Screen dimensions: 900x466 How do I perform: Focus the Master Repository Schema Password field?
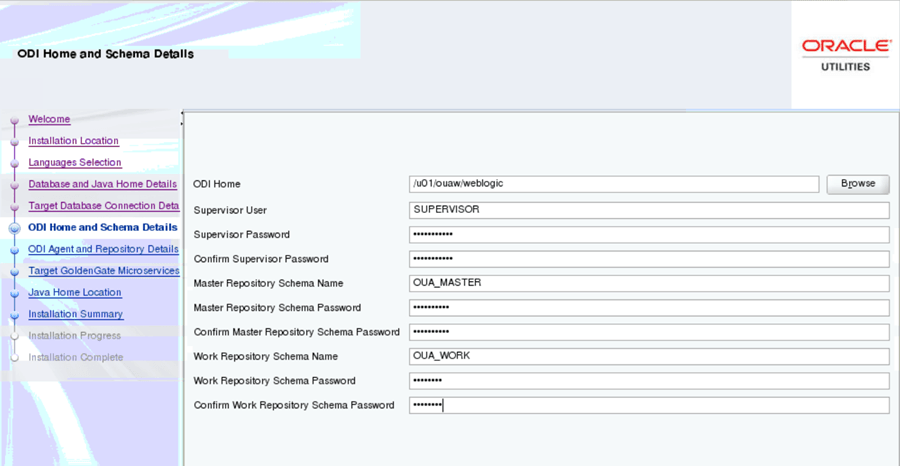649,308
